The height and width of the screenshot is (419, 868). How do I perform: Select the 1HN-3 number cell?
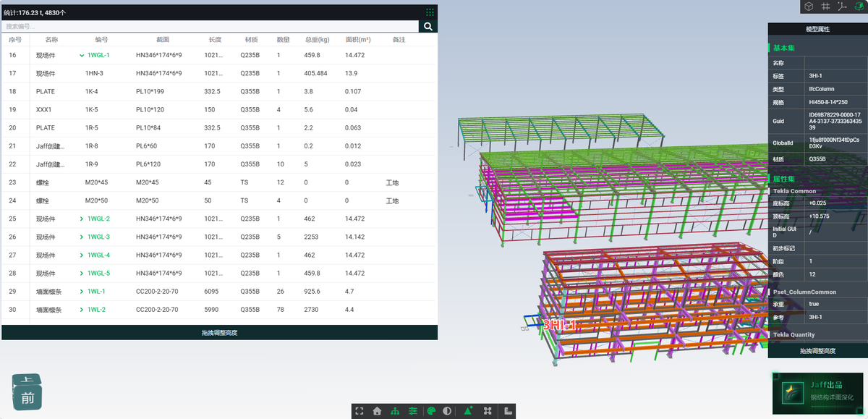click(94, 73)
